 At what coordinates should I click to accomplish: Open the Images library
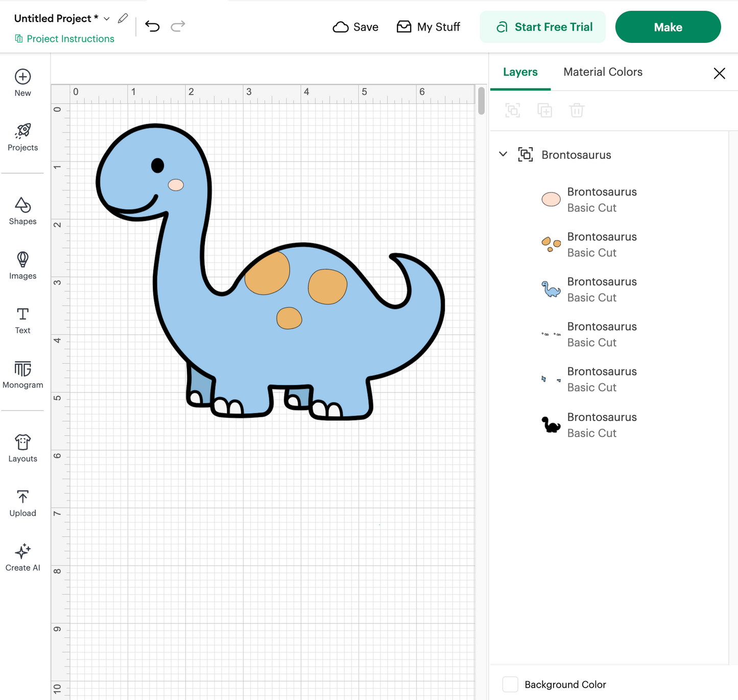(22, 266)
